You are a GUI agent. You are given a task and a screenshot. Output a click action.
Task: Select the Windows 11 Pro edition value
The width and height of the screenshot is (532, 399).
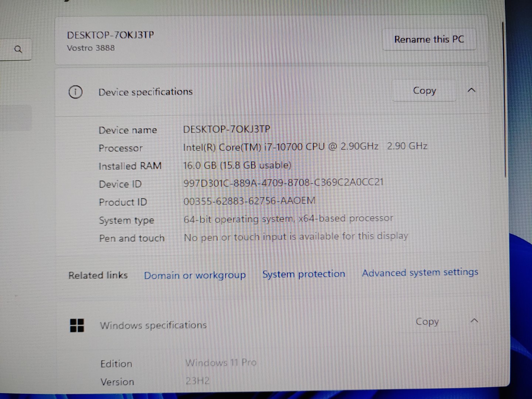click(221, 362)
